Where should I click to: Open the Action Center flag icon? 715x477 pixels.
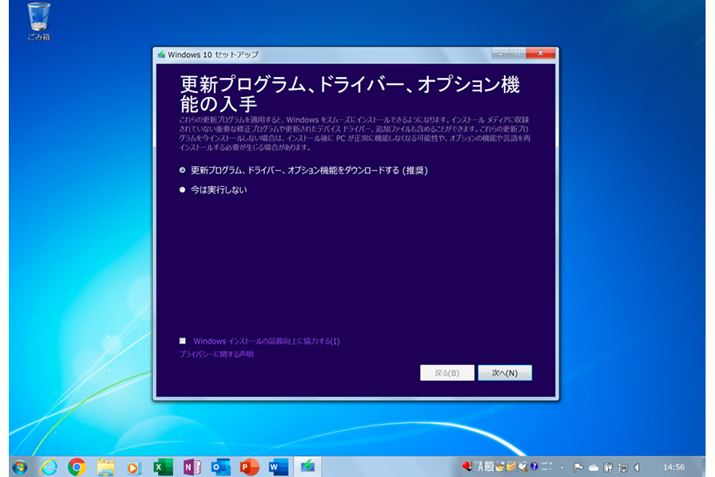[x=579, y=467]
